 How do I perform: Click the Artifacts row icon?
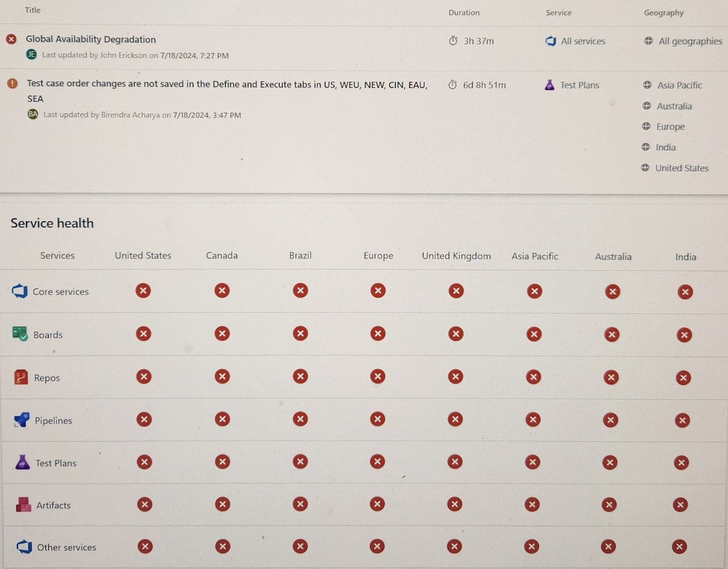coord(24,505)
